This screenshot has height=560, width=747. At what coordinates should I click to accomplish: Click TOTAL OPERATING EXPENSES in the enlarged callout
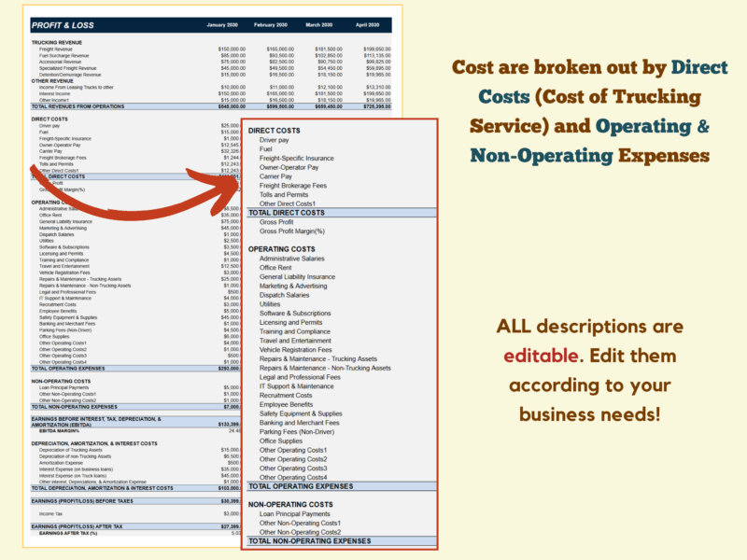click(x=301, y=486)
